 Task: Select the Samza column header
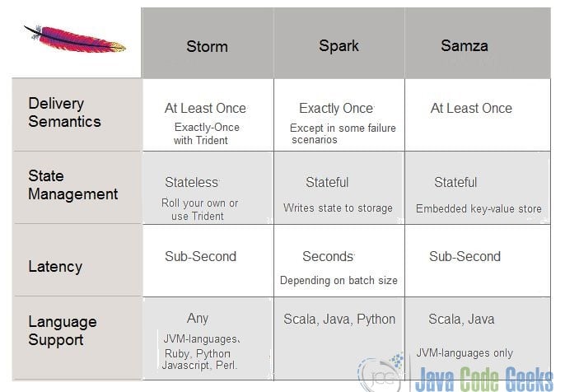(x=478, y=43)
